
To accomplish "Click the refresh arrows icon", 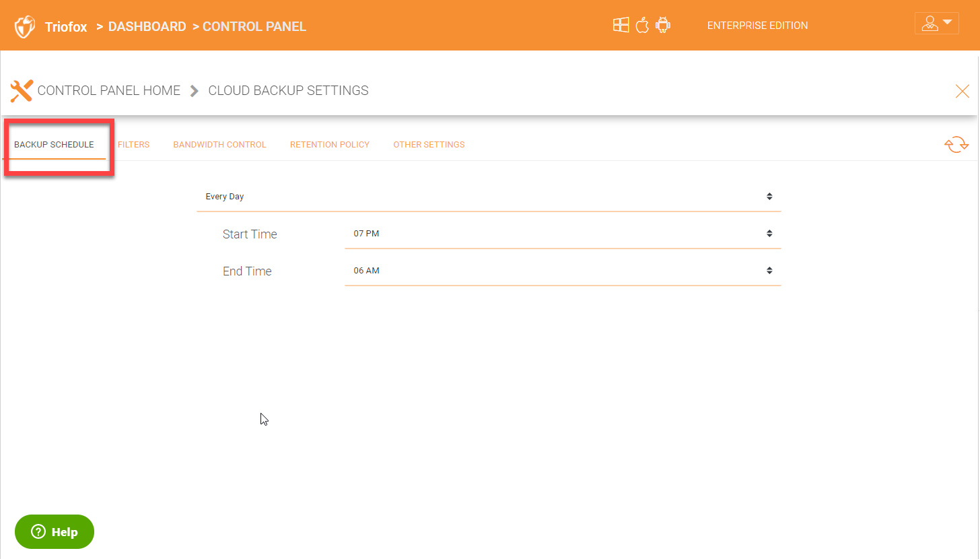I will click(x=956, y=145).
